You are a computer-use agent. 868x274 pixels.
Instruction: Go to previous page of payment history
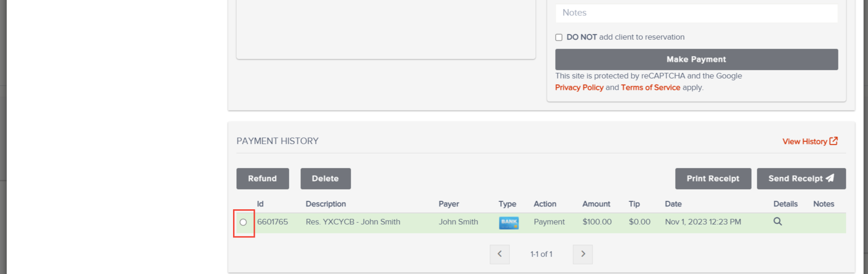tap(500, 254)
